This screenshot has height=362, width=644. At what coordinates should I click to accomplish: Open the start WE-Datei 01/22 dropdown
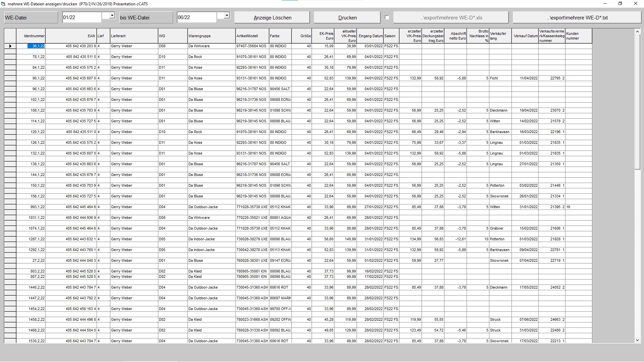pyautogui.click(x=112, y=15)
